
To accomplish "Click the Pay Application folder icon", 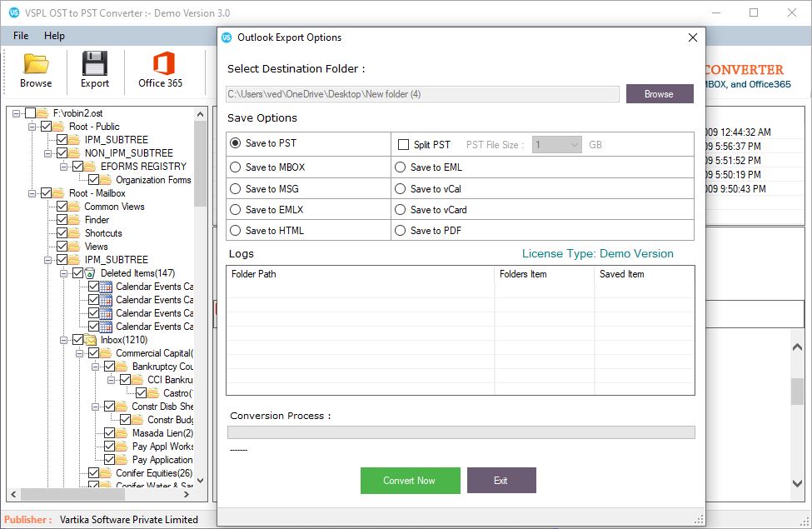I will (x=122, y=460).
